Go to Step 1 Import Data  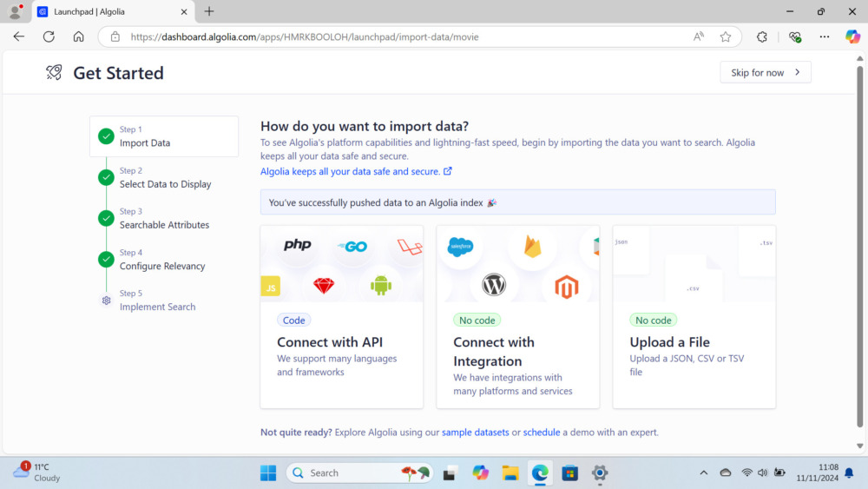tap(164, 136)
